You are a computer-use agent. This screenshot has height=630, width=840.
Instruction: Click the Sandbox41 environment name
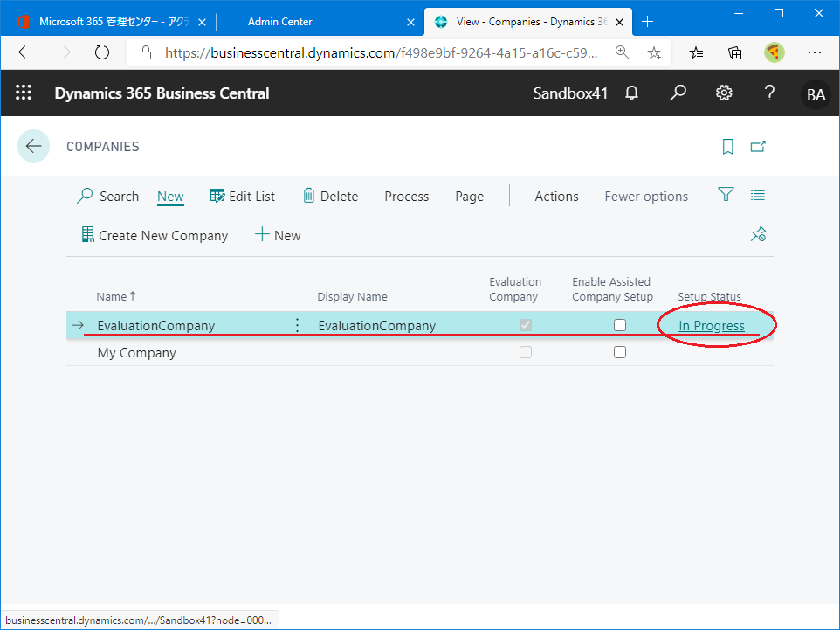(570, 93)
